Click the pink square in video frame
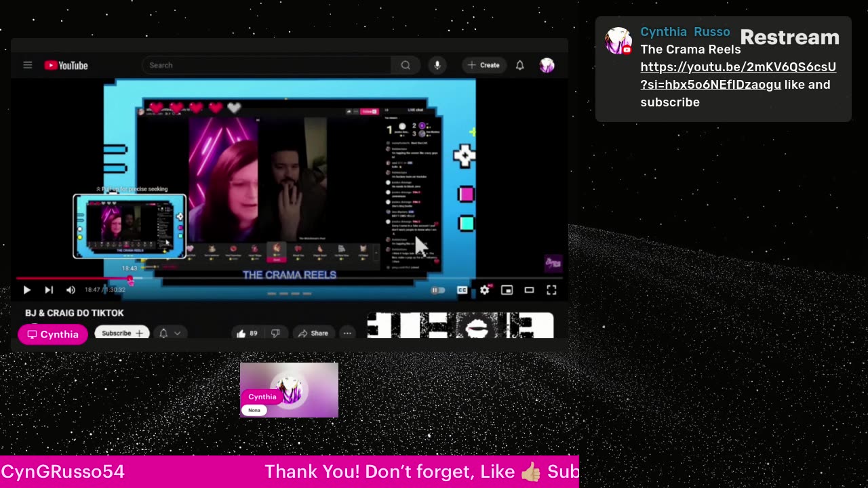This screenshot has height=488, width=868. pos(466,195)
